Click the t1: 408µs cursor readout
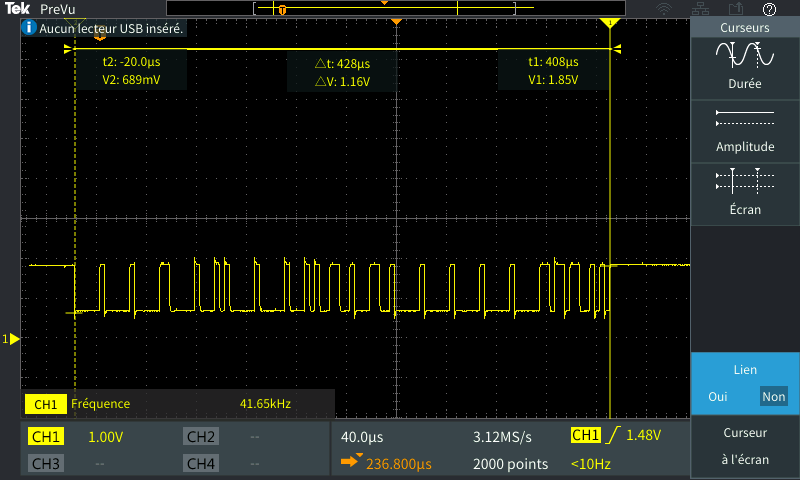Viewport: 800px width, 480px height. click(553, 62)
